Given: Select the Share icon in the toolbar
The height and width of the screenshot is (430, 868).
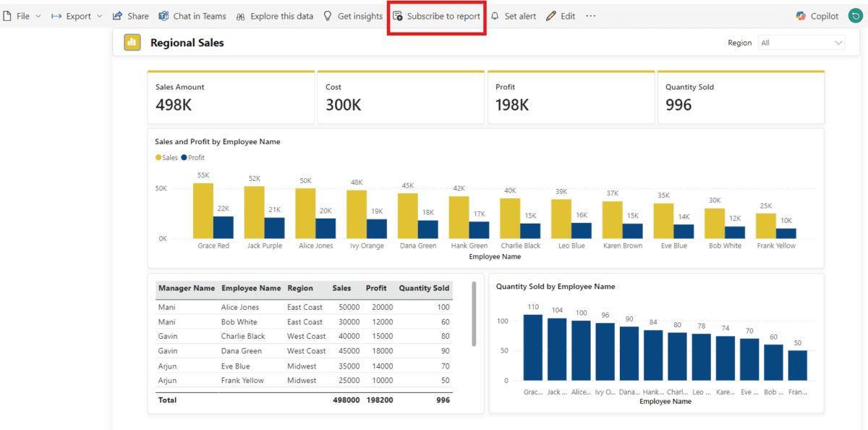Looking at the screenshot, I should click(118, 15).
